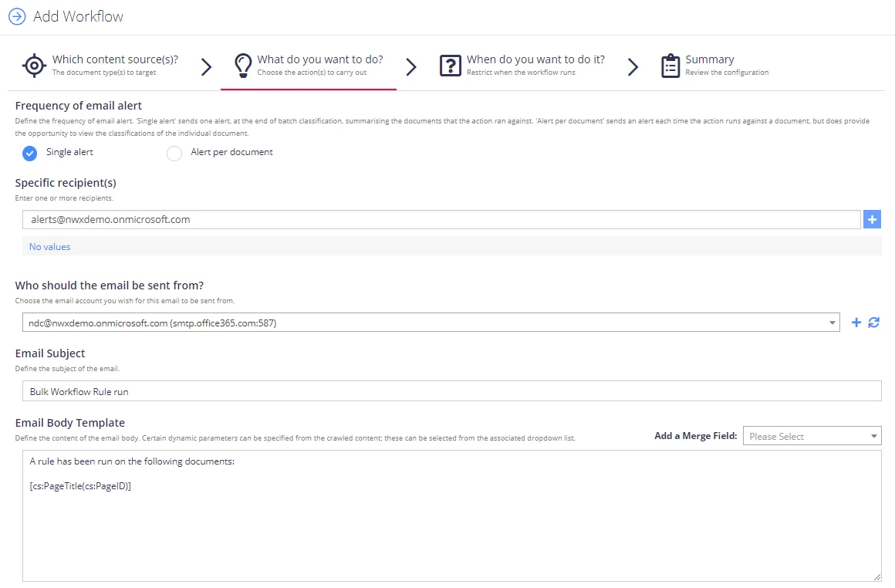The image size is (895, 588).
Task: Click the Email Subject input field
Action: pos(452,391)
